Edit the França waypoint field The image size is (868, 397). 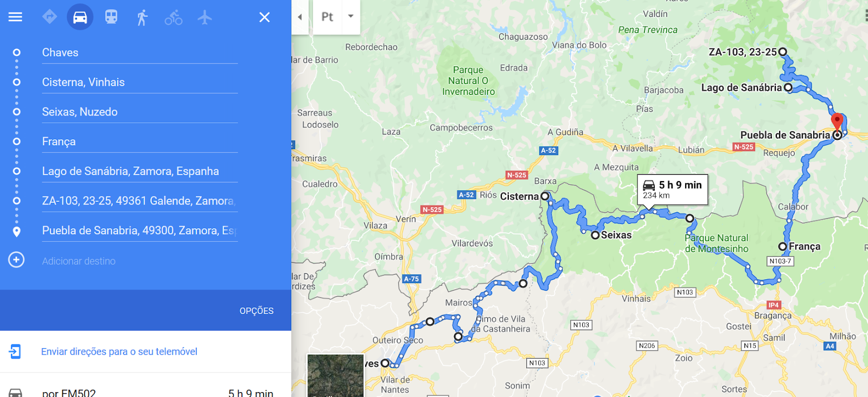tap(140, 142)
